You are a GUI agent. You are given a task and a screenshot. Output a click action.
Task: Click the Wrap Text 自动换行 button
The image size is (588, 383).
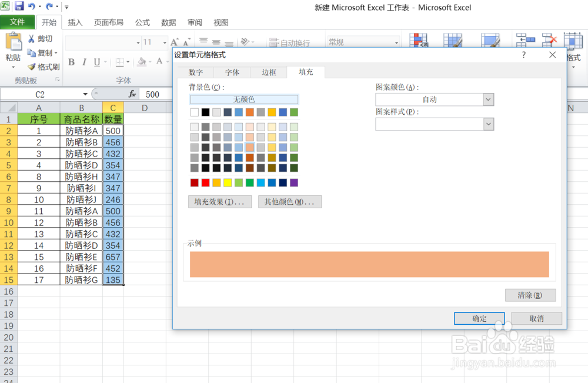coord(290,43)
